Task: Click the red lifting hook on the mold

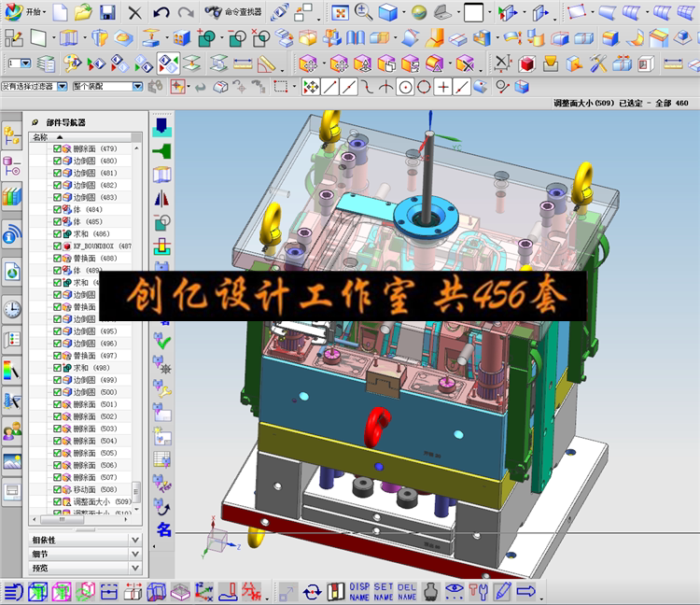Action: [x=377, y=426]
